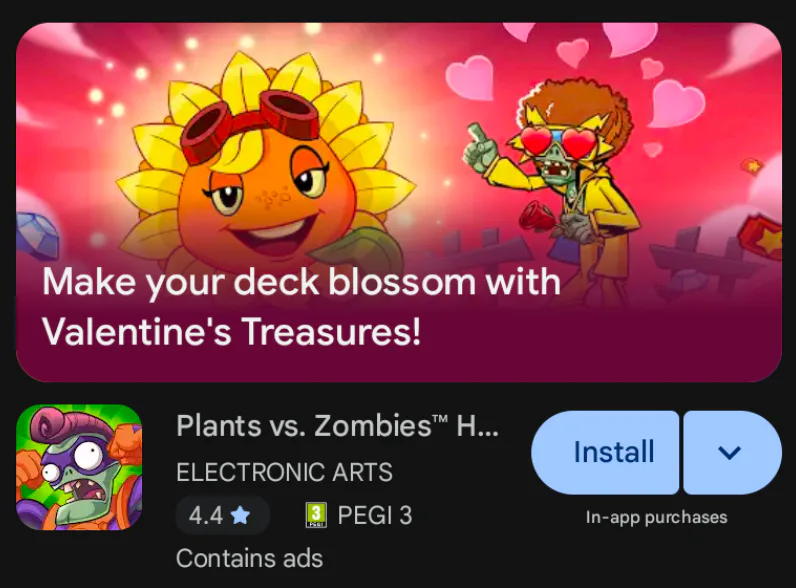796x588 pixels.
Task: Click the red goggles on the sunflower
Action: (x=250, y=125)
